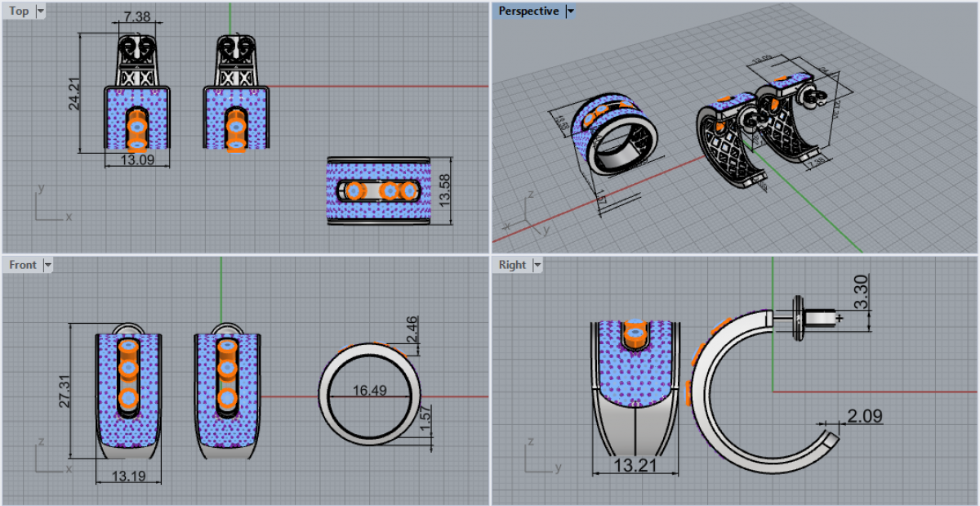This screenshot has height=506, width=980.
Task: Activate the Front viewport title label
Action: [23, 265]
